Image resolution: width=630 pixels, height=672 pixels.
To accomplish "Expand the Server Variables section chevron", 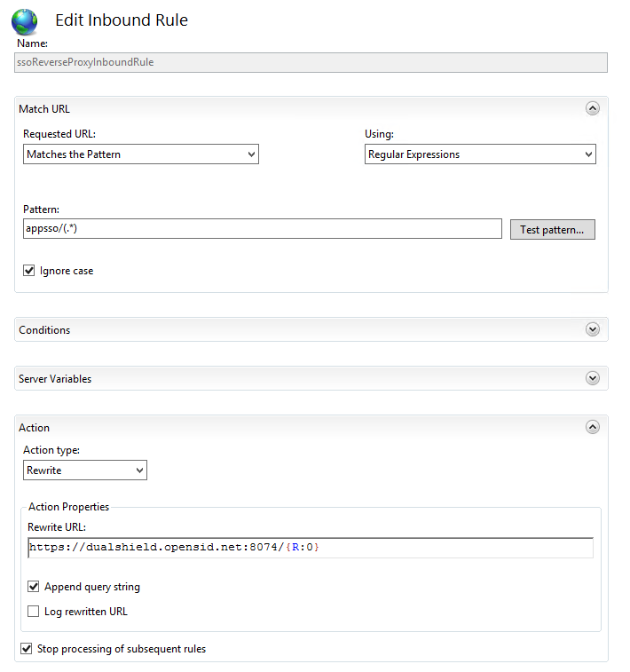I will click(593, 378).
